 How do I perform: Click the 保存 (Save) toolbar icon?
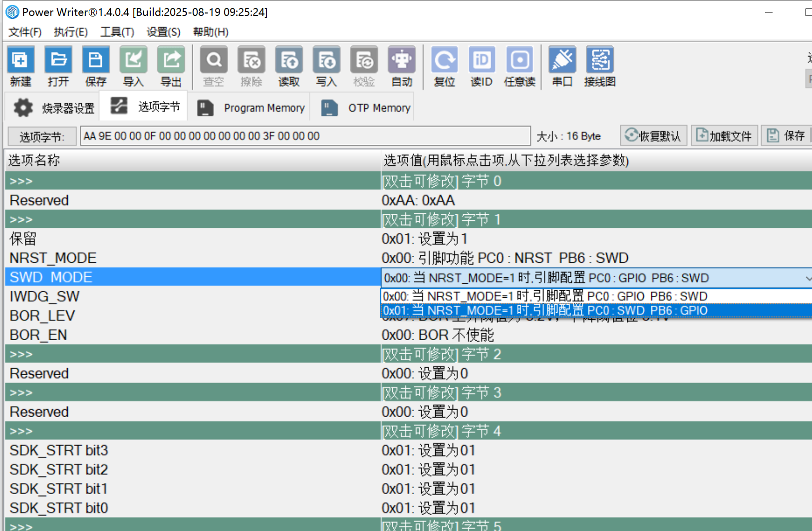click(x=96, y=66)
